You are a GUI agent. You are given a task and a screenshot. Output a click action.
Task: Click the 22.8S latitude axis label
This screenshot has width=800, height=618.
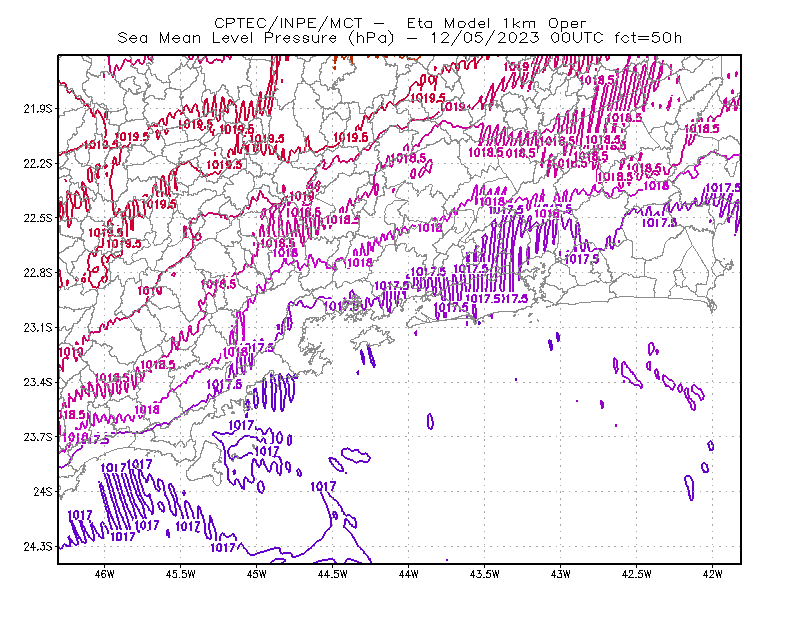(38, 273)
